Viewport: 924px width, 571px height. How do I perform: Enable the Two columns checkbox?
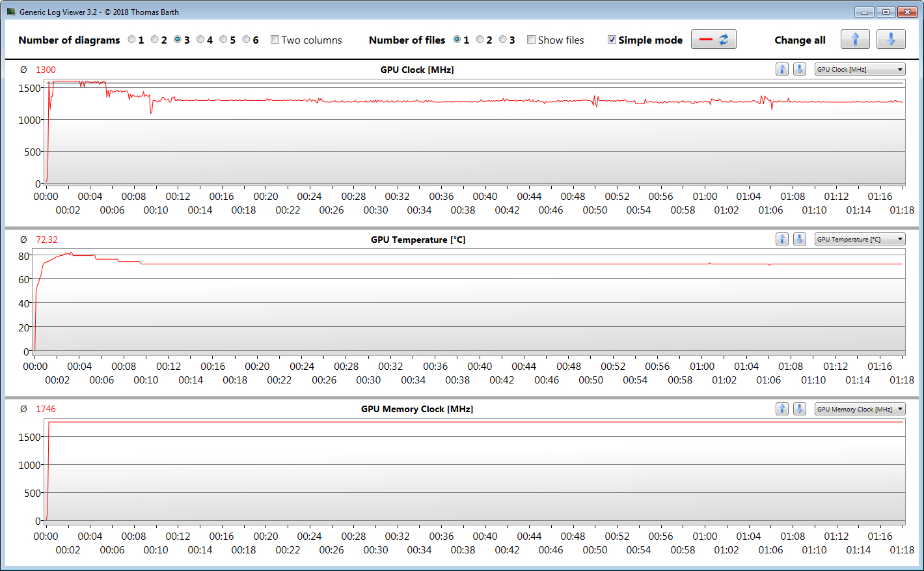click(x=275, y=40)
